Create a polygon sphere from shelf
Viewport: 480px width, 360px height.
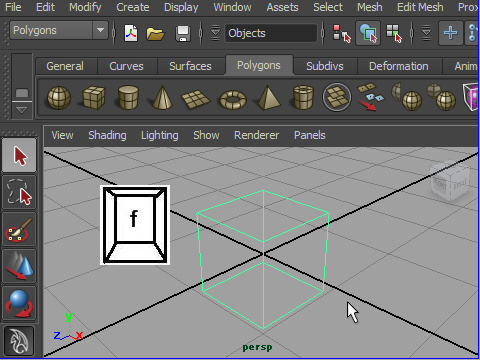click(x=59, y=98)
